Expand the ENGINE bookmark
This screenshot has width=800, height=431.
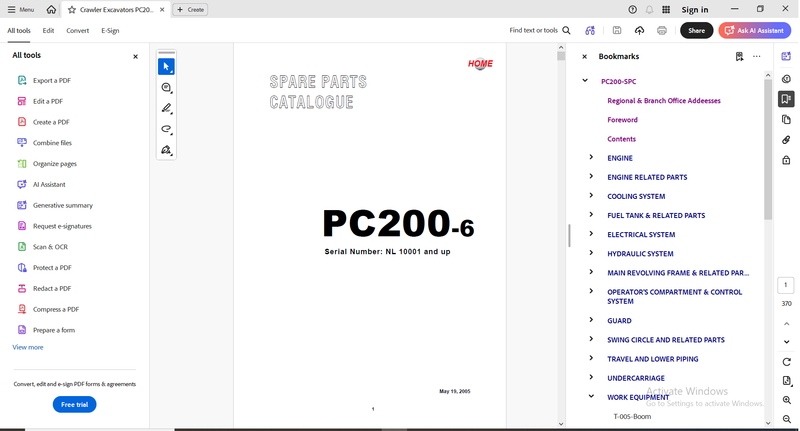click(591, 158)
